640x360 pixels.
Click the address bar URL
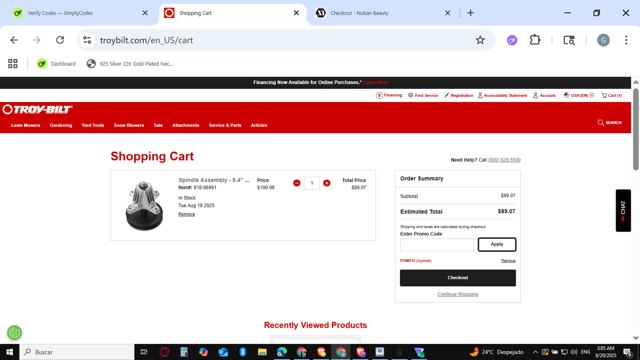(x=146, y=40)
